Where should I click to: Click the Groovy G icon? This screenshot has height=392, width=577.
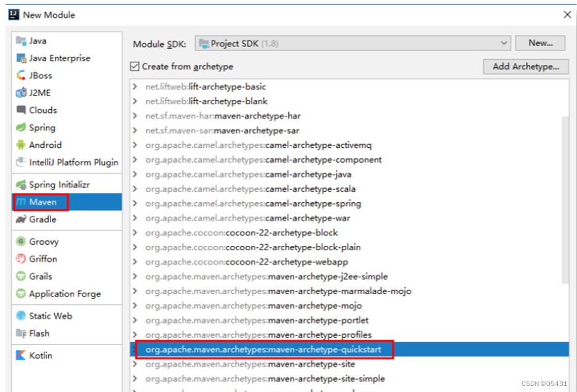click(x=21, y=242)
